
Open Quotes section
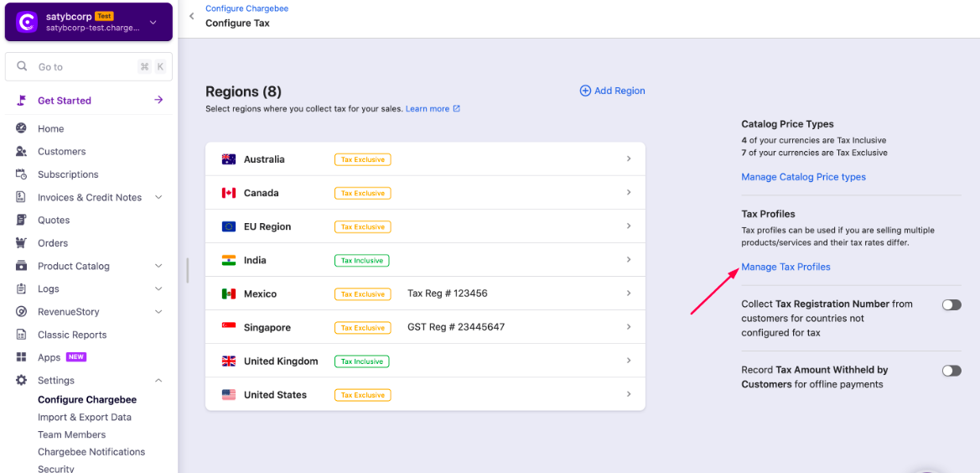coord(54,220)
